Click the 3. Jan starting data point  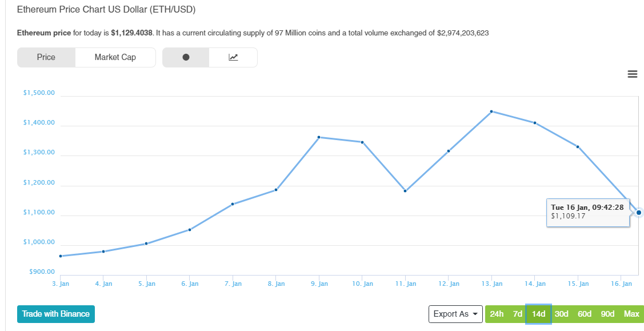pos(61,256)
